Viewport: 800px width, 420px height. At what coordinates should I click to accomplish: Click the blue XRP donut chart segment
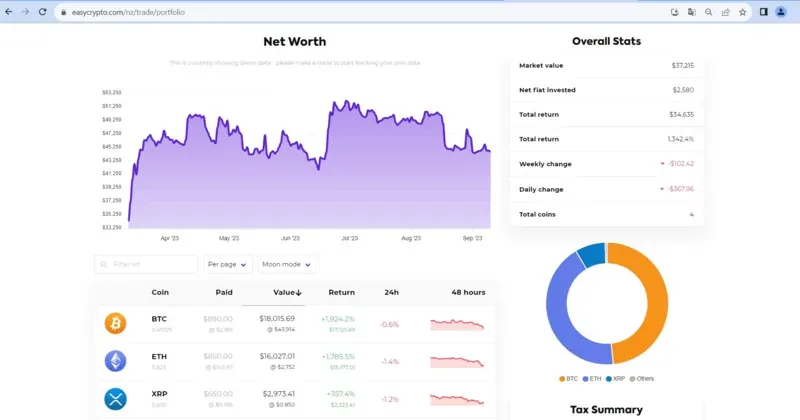pos(592,255)
